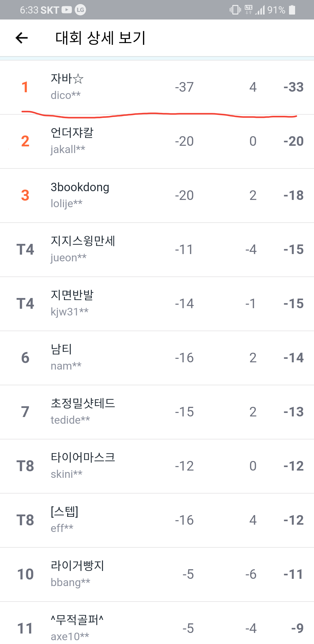Tap the 대회 상세 보기 page title

(x=100, y=38)
